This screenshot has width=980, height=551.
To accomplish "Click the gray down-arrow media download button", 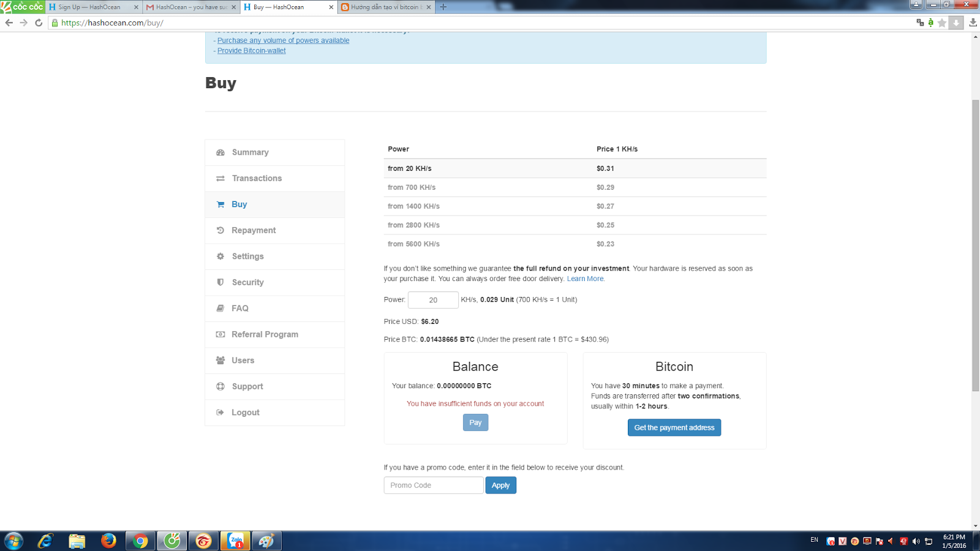I will [x=956, y=23].
